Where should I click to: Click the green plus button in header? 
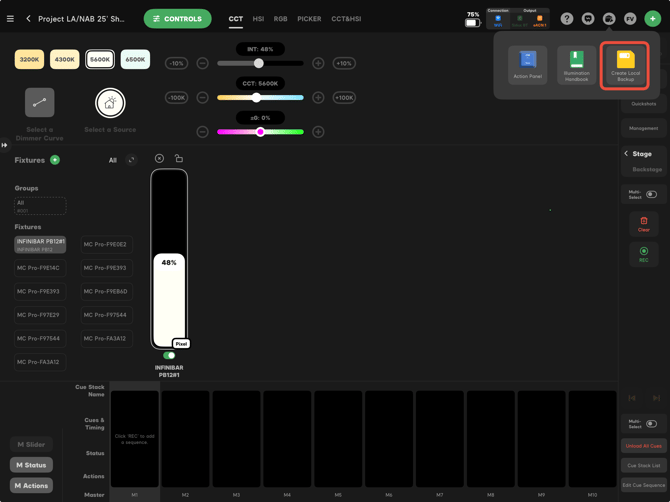[652, 19]
